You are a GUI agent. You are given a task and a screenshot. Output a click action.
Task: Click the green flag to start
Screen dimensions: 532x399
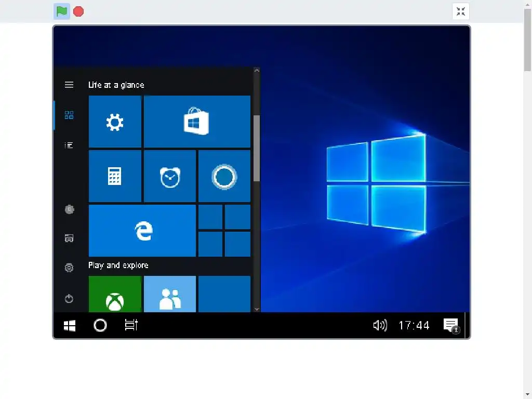point(62,11)
